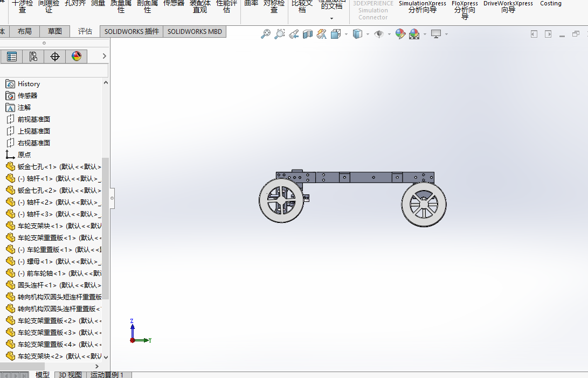Open the FeatureManager design tree tab
The image size is (588, 378).
coord(12,57)
